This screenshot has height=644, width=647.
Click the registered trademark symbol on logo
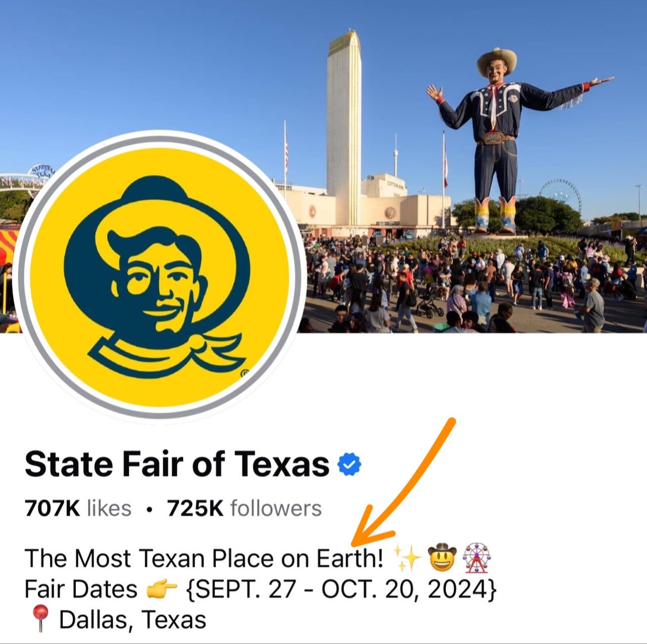click(x=245, y=374)
